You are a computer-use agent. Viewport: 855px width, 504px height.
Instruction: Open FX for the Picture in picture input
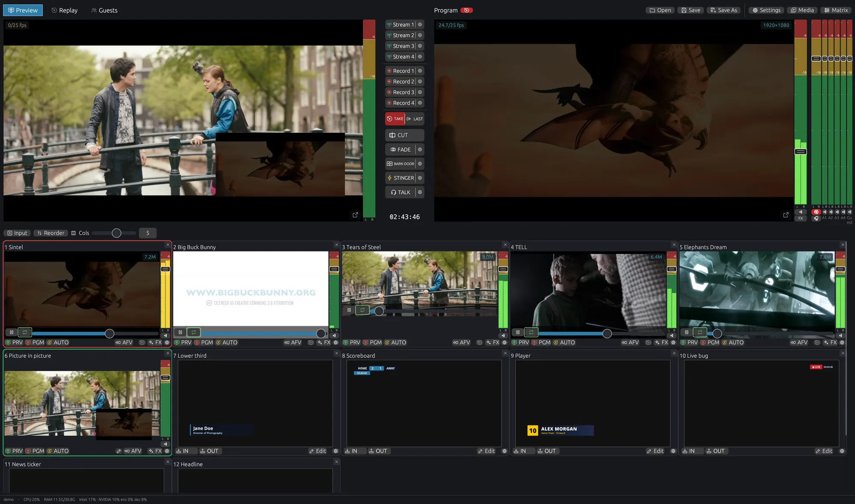click(155, 451)
